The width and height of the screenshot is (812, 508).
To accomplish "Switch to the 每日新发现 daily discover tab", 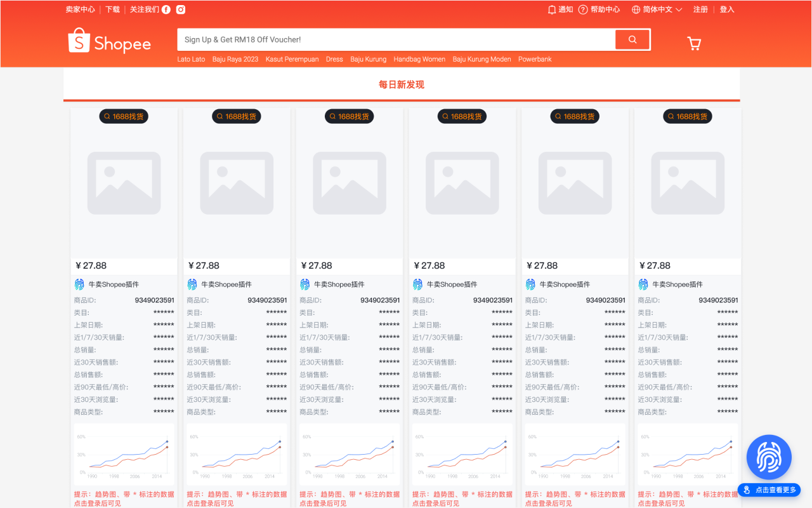I will pos(402,84).
